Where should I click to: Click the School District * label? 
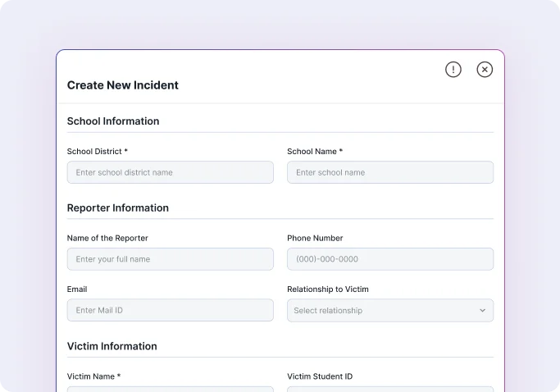(97, 152)
